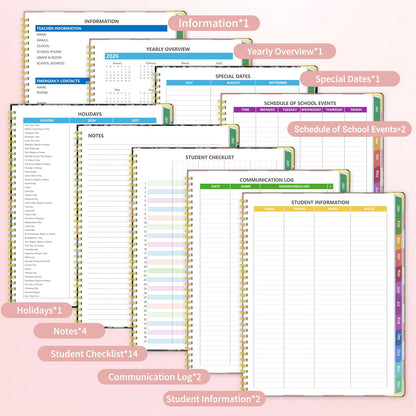This screenshot has width=416, height=416.
Task: Click the Jan tab on Student Checklist page
Action: 288,160
